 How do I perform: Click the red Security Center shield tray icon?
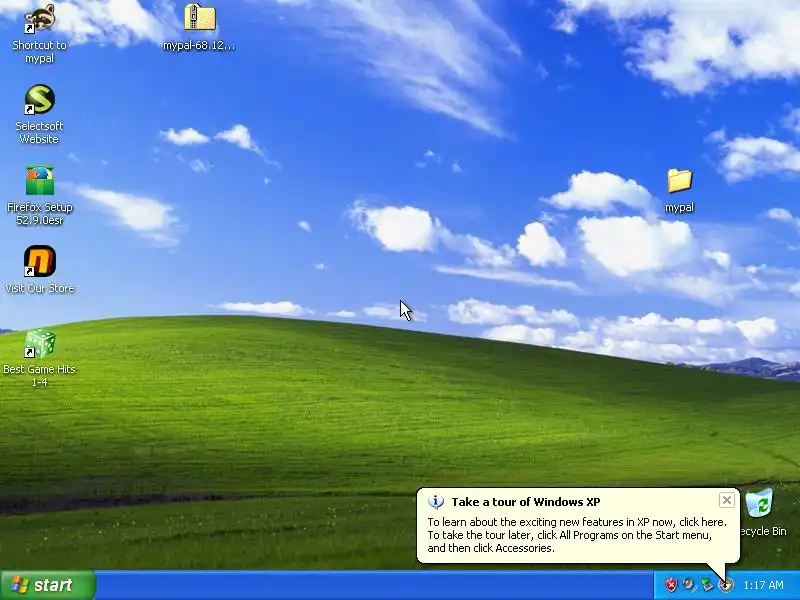pos(671,585)
